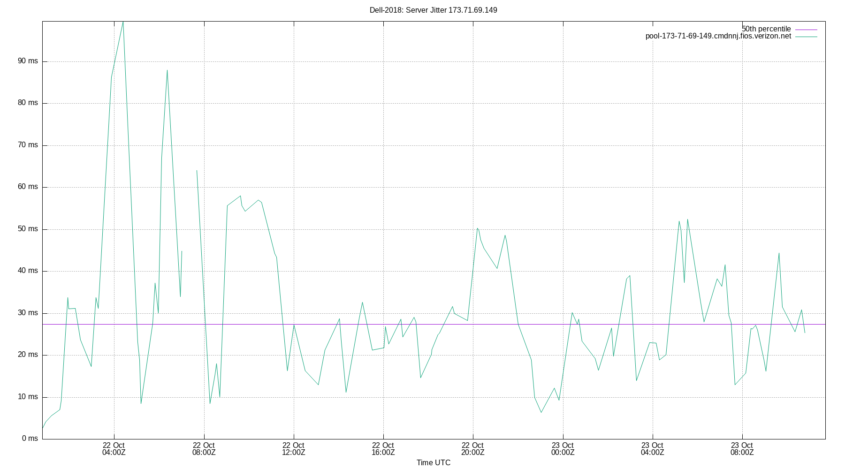This screenshot has width=868, height=469.
Task: Click the '23 Oct 00:00Z' time label
Action: click(563, 449)
